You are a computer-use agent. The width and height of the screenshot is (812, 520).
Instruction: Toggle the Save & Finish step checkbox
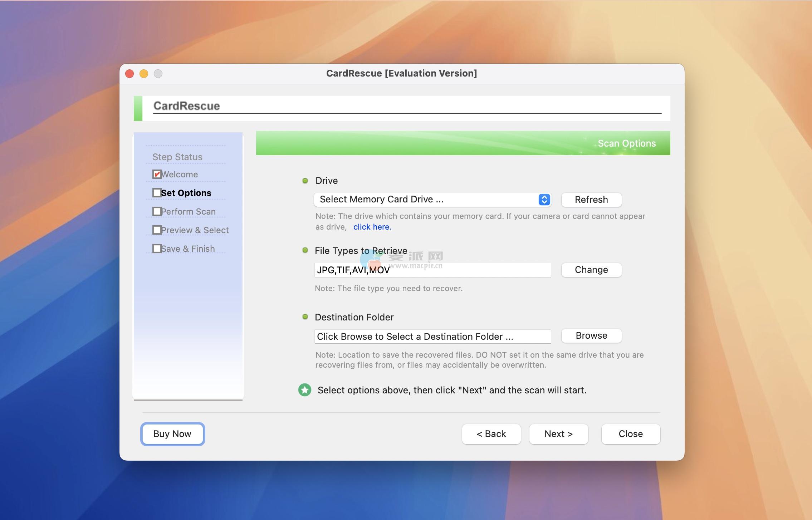[157, 249]
